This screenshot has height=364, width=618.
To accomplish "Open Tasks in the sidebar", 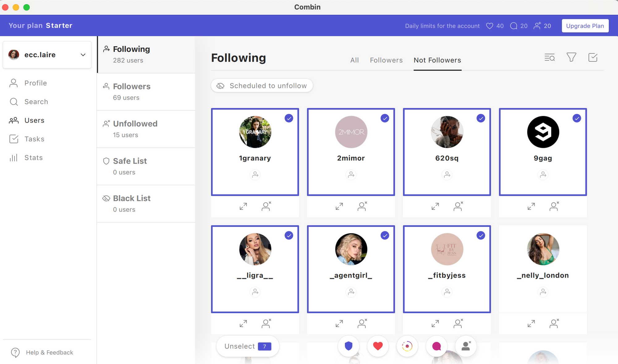I will tap(34, 139).
